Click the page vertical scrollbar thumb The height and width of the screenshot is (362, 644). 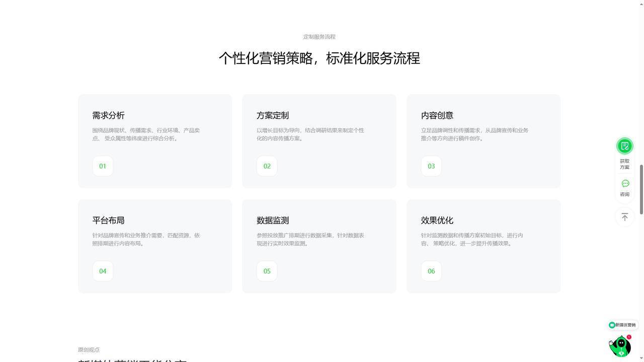click(x=641, y=189)
